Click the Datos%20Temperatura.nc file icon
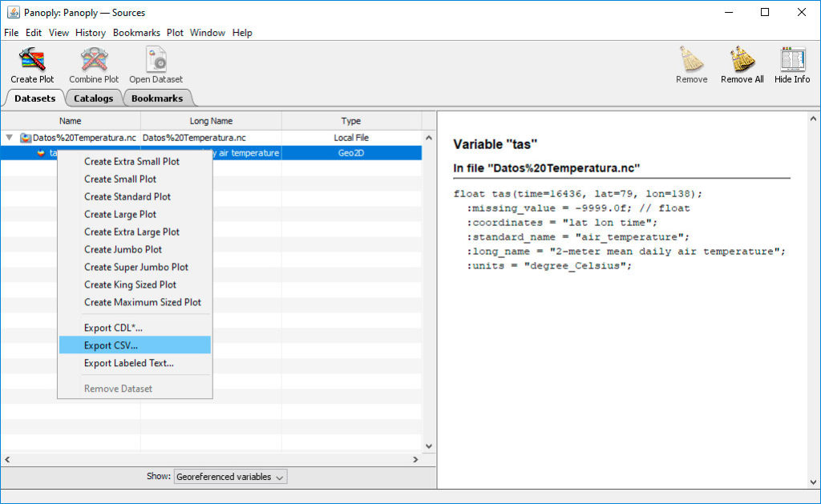 click(x=26, y=138)
